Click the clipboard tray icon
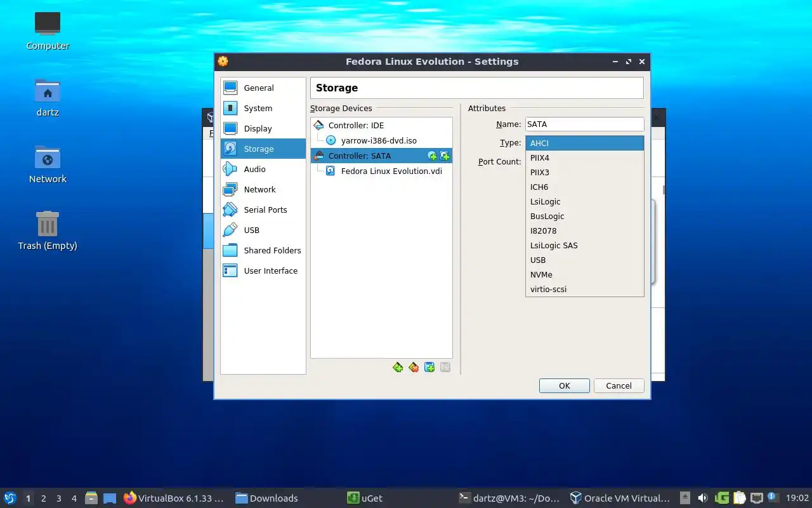812x508 pixels. 739,498
